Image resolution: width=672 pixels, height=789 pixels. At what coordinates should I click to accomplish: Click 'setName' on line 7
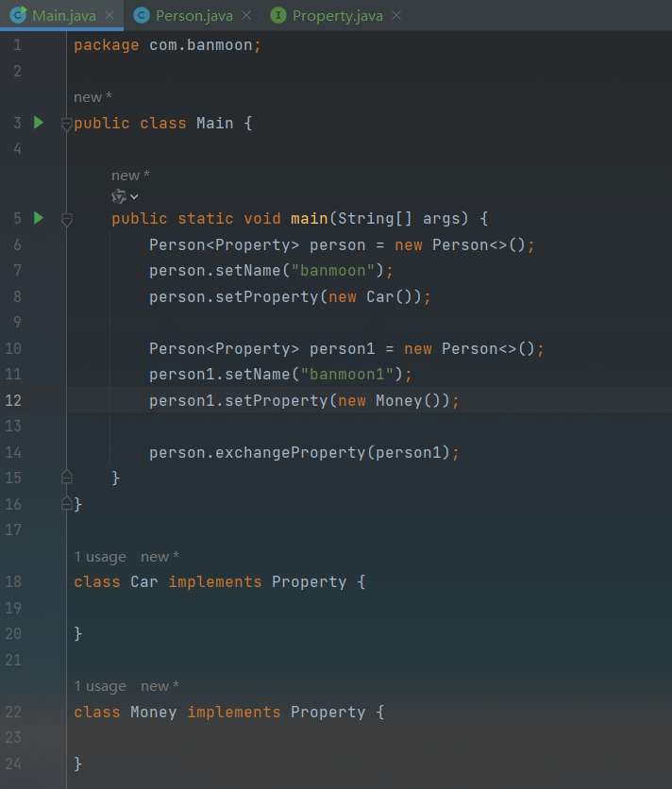coord(247,271)
